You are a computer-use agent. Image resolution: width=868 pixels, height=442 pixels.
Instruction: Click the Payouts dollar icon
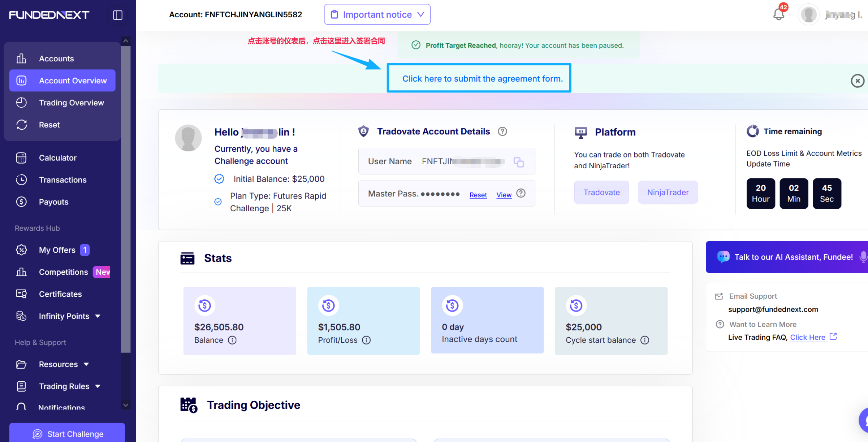21,202
